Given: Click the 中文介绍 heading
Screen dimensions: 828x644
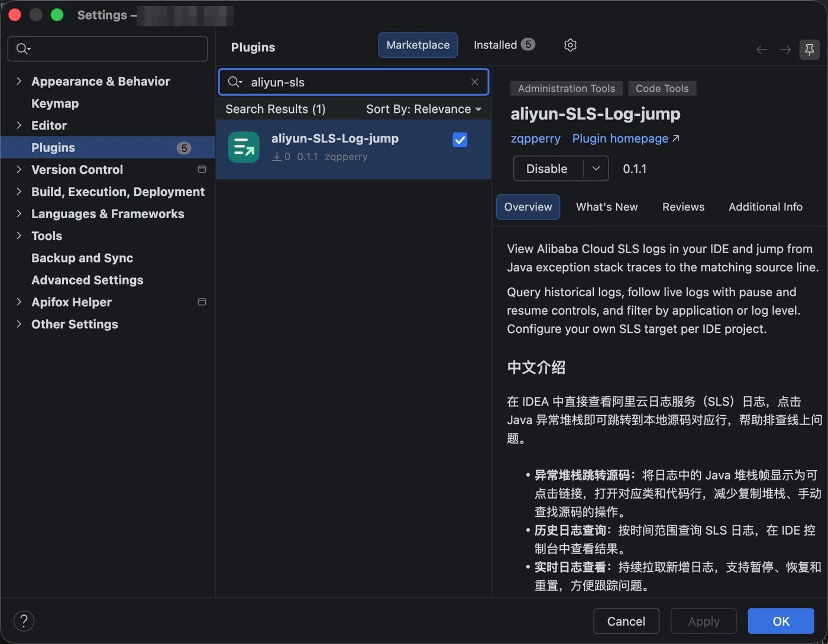Looking at the screenshot, I should tap(536, 367).
